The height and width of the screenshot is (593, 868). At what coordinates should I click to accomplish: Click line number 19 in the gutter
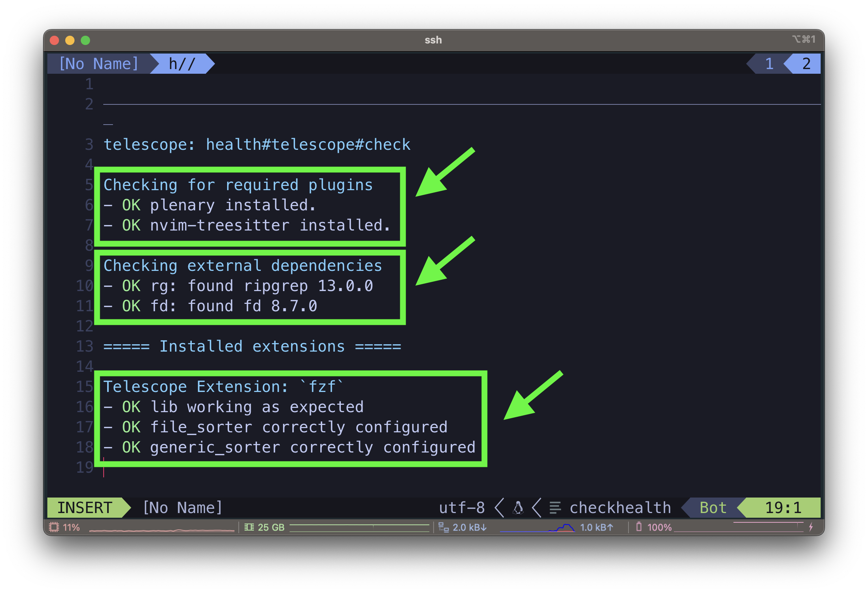click(x=85, y=467)
